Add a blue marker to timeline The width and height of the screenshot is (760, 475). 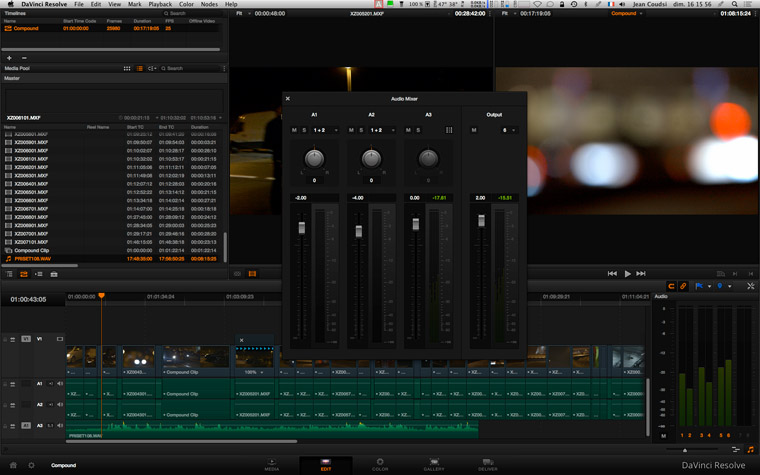720,286
